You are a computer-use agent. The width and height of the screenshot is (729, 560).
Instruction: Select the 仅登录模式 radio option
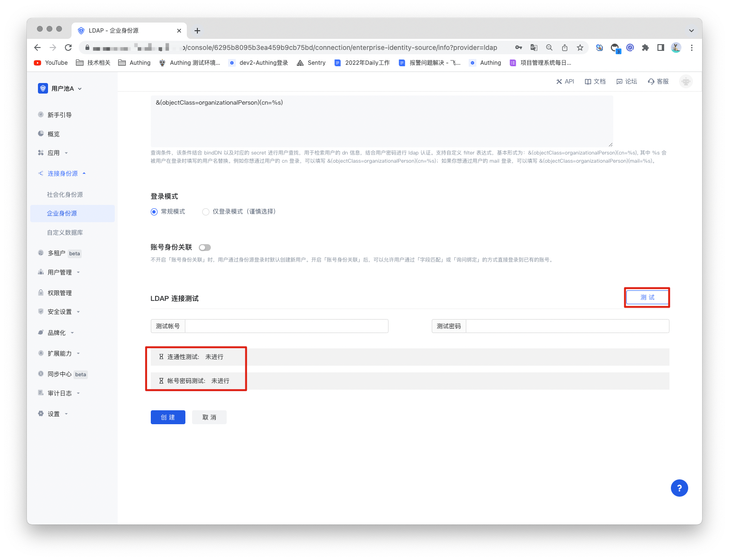[x=206, y=212]
